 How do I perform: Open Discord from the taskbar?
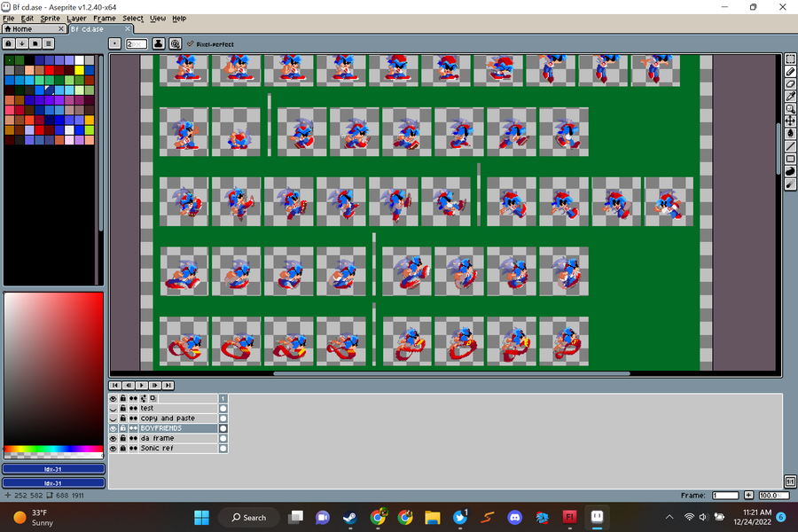514,518
